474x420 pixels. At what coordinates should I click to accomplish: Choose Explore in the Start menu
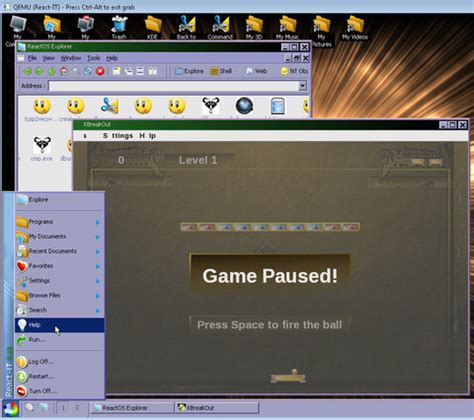coord(60,200)
